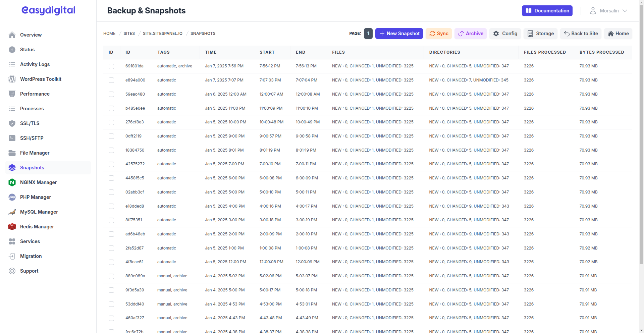
Task: Click the NGINX Manager icon
Action: (12, 182)
